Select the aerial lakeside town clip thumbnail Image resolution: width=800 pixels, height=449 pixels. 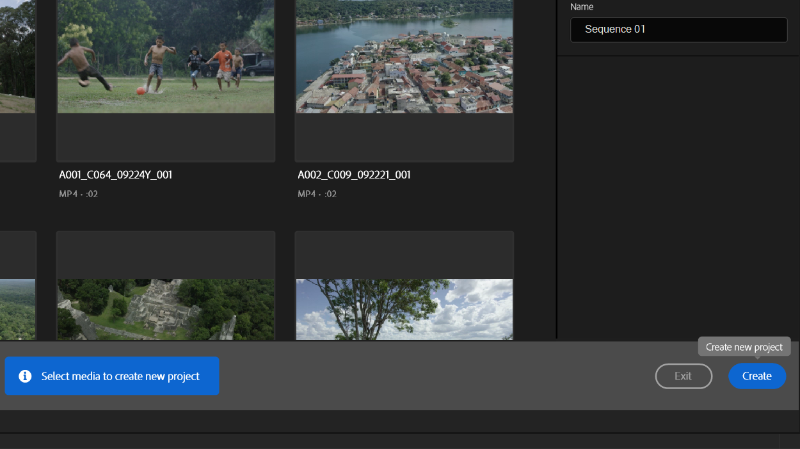pos(405,56)
